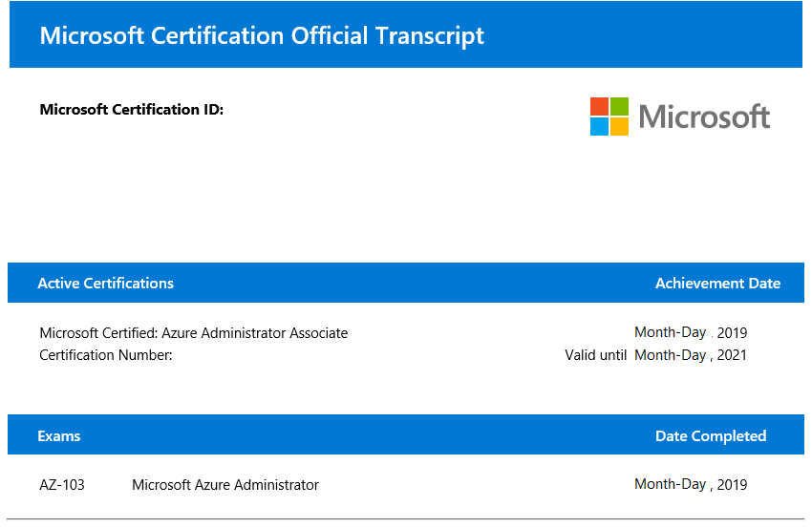Click the 'Microsoft Azure Administrator' exam name

pos(225,485)
